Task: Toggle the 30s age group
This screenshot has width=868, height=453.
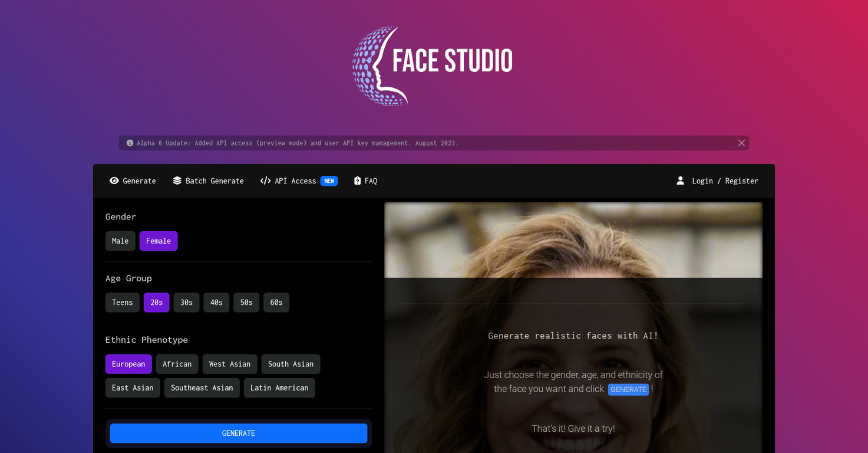Action: tap(186, 302)
